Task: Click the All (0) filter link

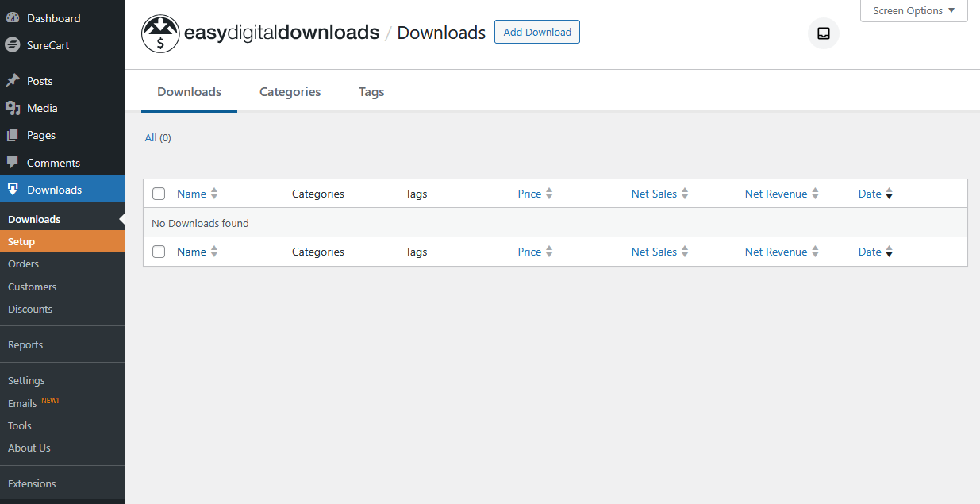Action: (158, 137)
